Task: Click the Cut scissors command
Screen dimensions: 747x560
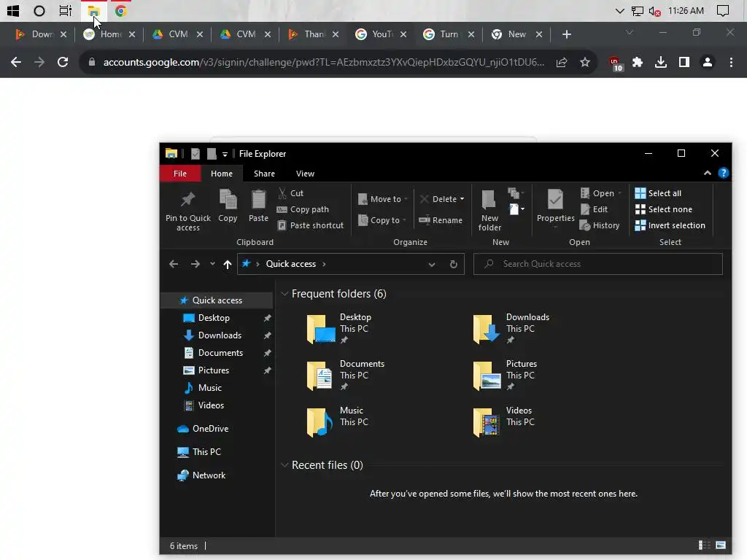Action: pyautogui.click(x=290, y=192)
